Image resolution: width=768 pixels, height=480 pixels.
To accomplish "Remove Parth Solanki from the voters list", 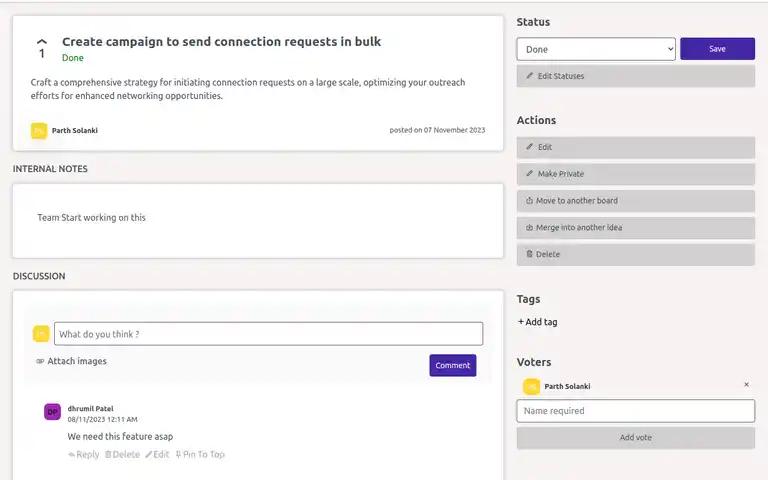I will 746,384.
